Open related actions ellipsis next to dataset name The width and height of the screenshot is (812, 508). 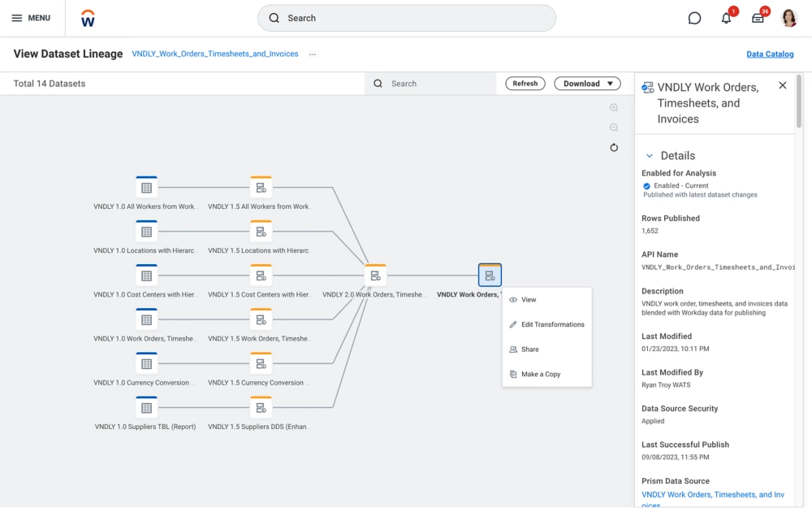point(313,54)
